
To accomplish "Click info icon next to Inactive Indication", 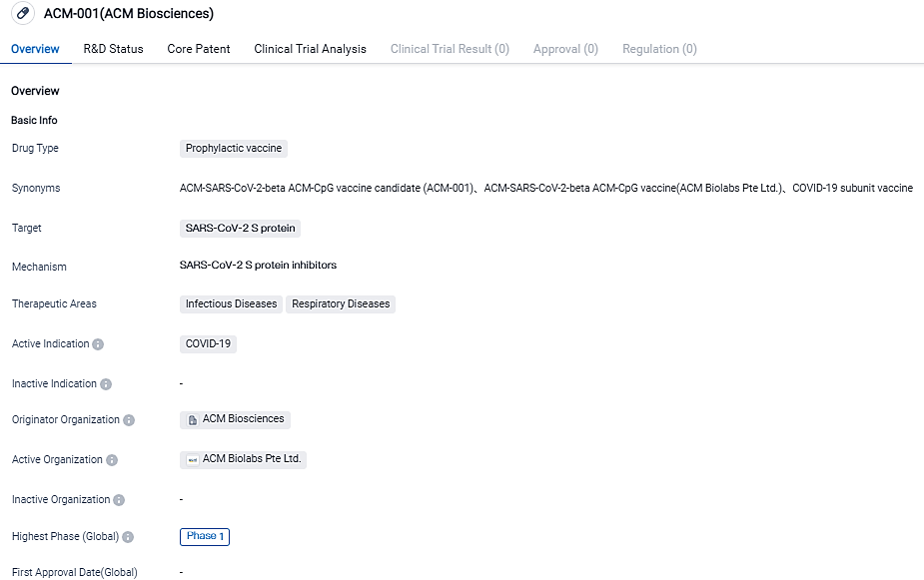I will (x=106, y=384).
